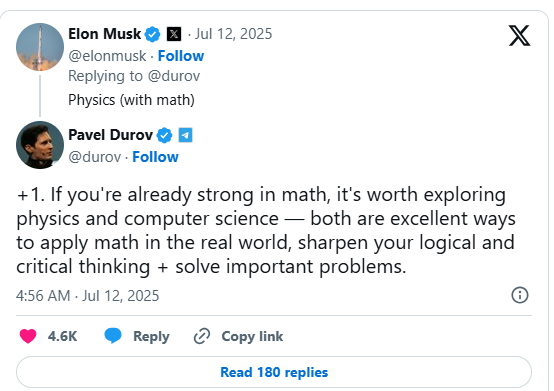554x391 pixels.
Task: Open Elon Musk's rocket profile picture
Action: (40, 47)
